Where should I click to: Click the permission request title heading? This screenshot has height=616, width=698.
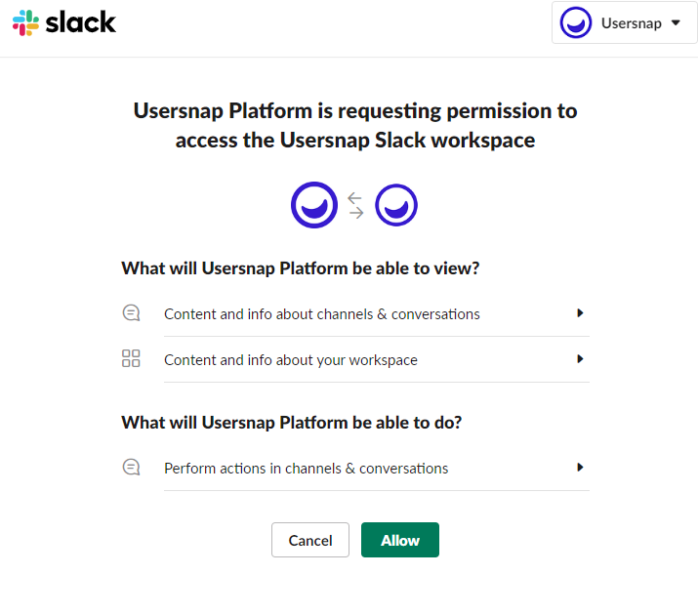pyautogui.click(x=355, y=126)
